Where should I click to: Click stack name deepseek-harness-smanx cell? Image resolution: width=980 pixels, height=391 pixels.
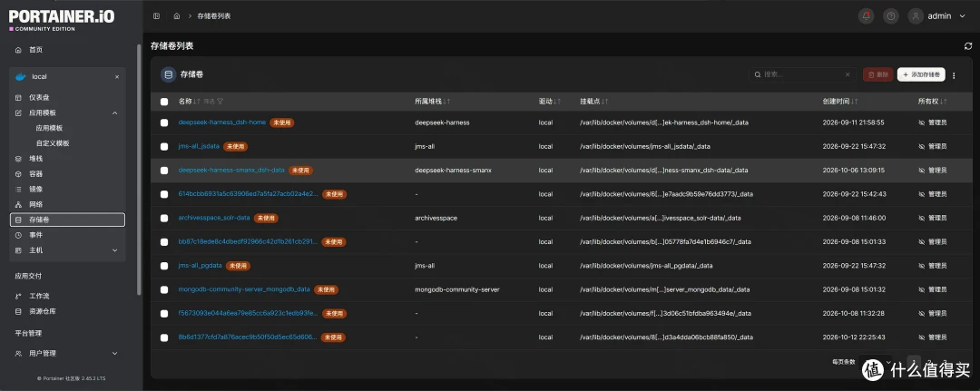point(453,171)
